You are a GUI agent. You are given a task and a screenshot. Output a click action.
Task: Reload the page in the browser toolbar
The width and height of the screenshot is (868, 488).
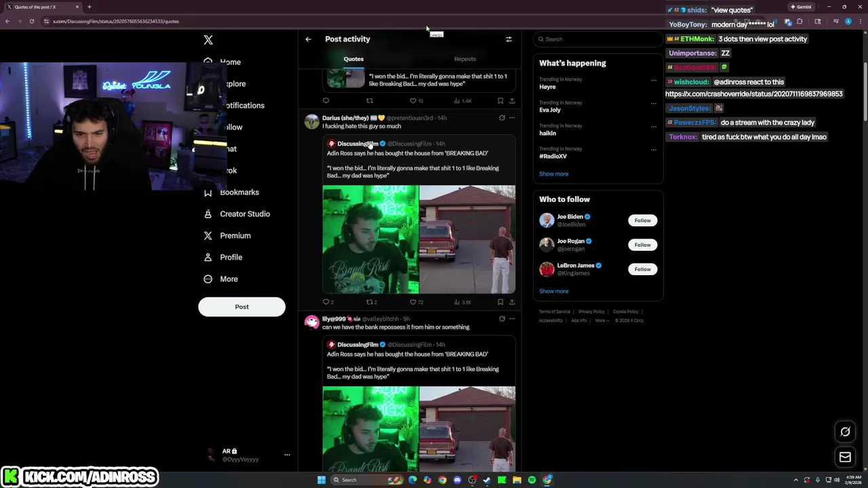click(31, 21)
